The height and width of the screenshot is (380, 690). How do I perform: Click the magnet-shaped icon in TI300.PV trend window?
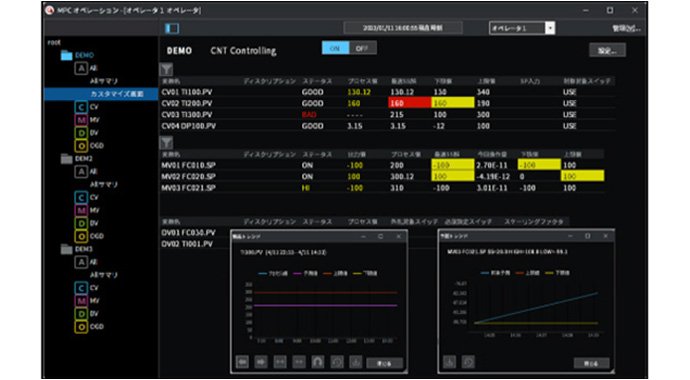pos(318,362)
